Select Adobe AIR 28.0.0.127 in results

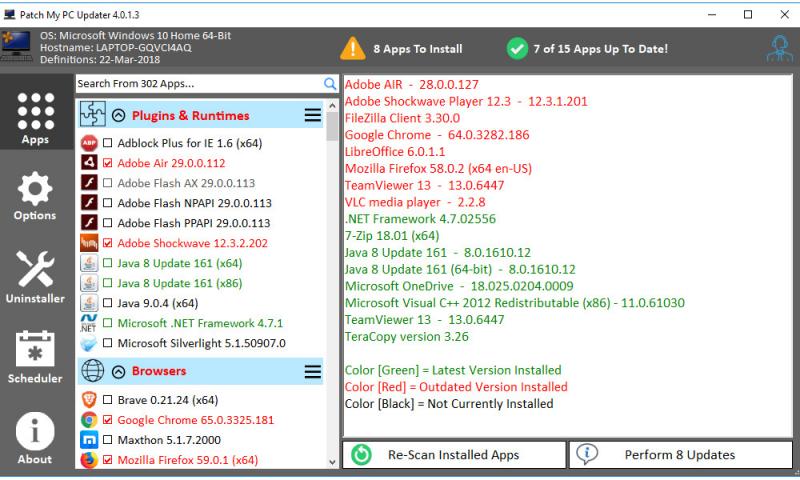click(412, 85)
